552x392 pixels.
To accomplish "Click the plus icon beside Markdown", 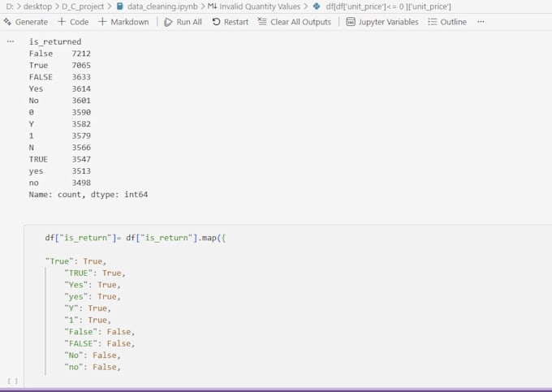I will (102, 22).
